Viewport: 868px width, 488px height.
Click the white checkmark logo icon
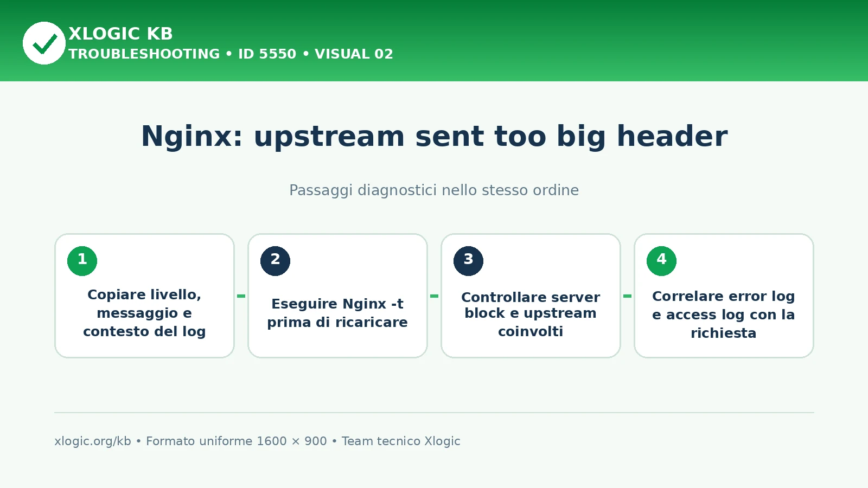[x=44, y=43]
